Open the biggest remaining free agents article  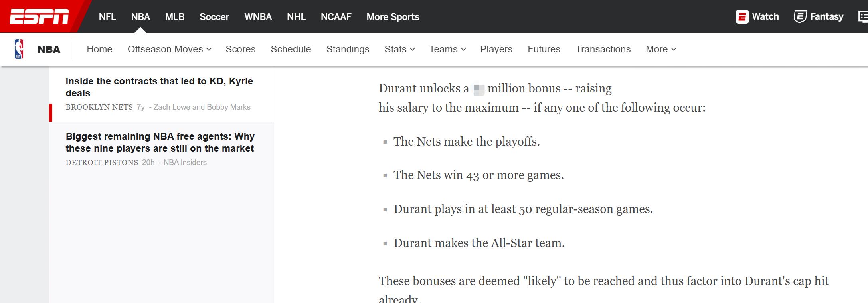pos(160,142)
